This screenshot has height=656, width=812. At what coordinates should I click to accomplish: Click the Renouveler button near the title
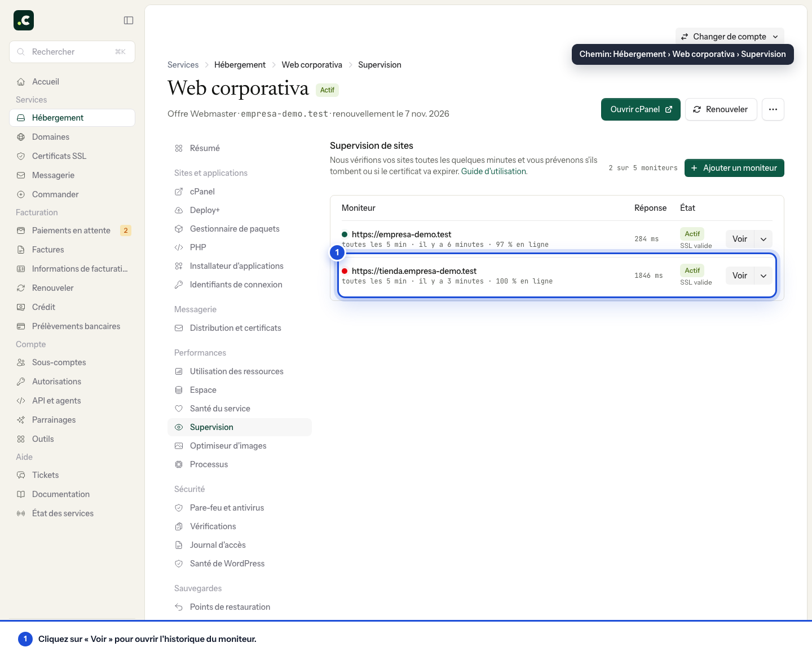pyautogui.click(x=721, y=109)
